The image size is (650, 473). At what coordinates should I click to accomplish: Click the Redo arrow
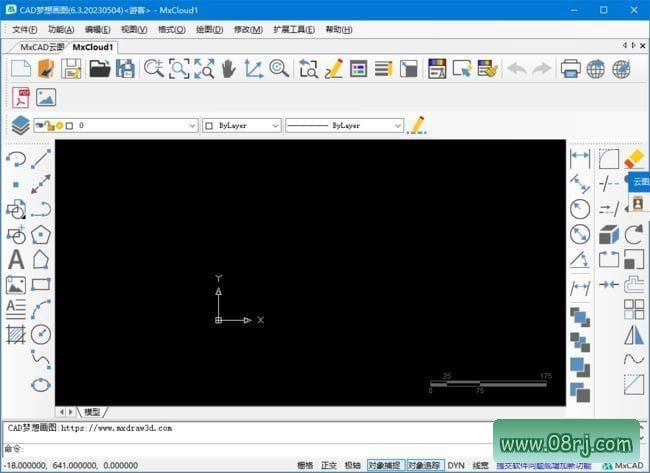(x=541, y=68)
